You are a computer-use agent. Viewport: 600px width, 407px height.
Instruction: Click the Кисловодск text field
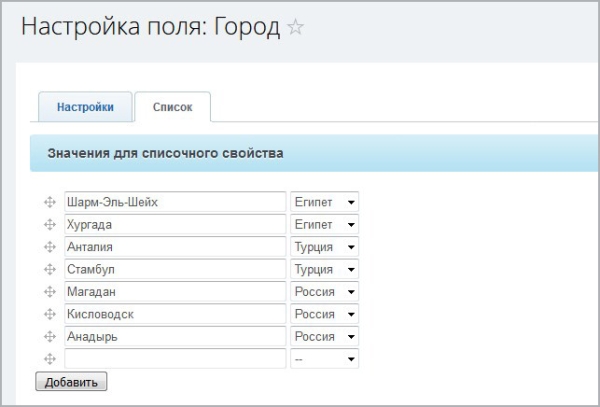point(175,314)
